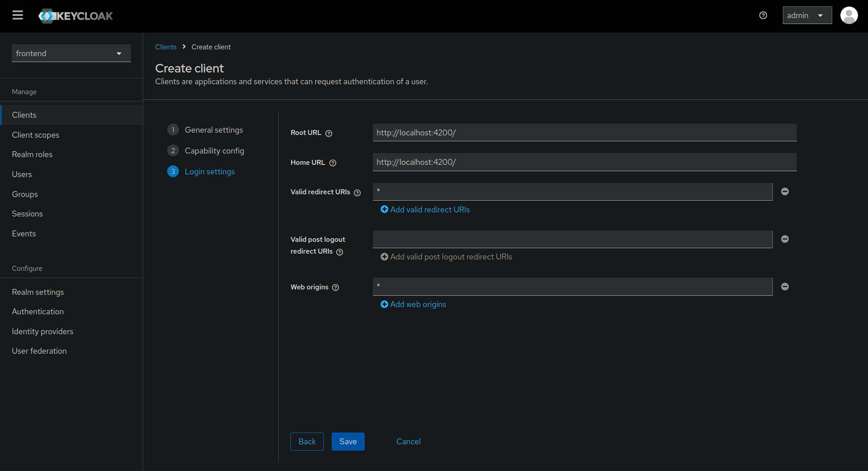Open the admin user dropdown
The image size is (868, 471).
[x=807, y=15]
